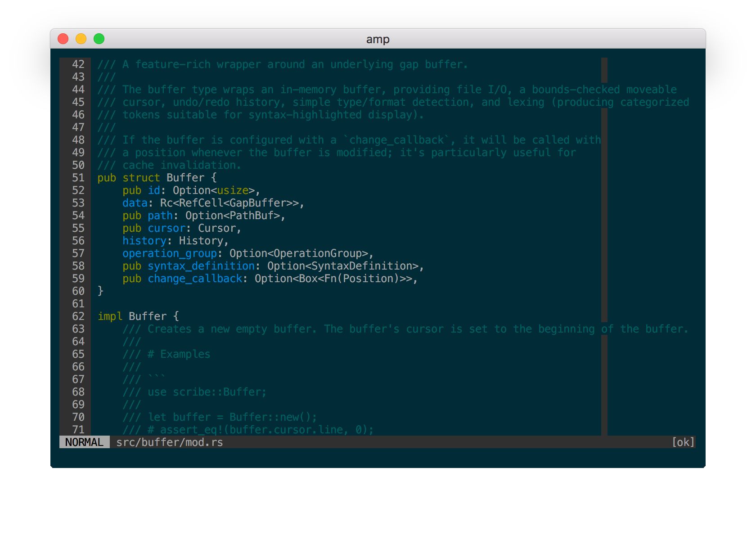Click the src/buffer/mod.rs file path

[170, 442]
